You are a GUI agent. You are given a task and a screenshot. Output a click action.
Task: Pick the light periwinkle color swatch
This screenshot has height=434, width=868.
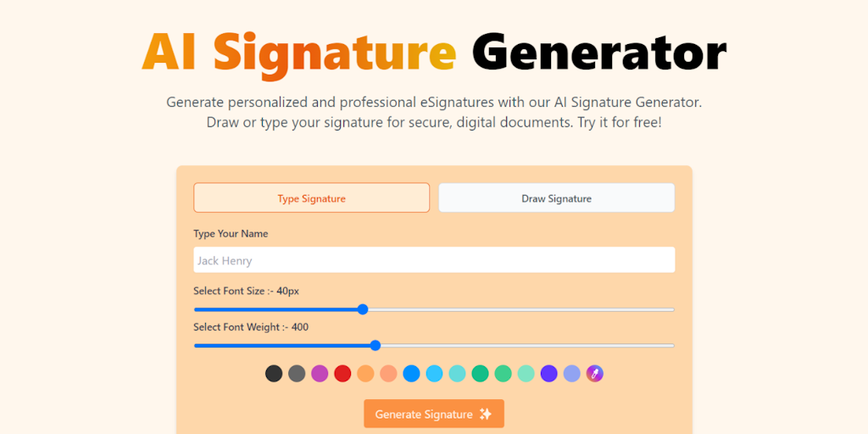pos(572,373)
